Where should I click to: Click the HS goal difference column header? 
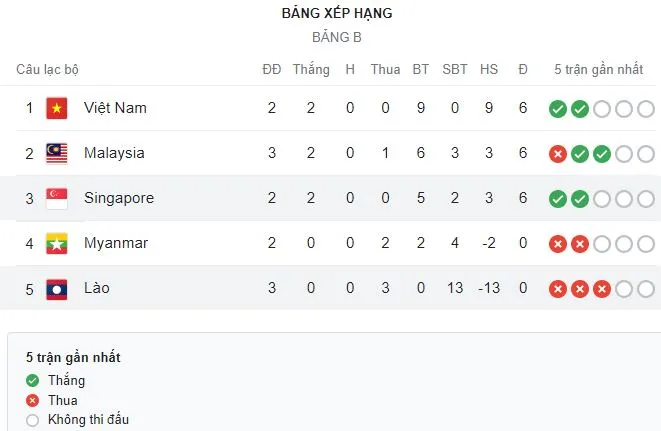point(489,69)
